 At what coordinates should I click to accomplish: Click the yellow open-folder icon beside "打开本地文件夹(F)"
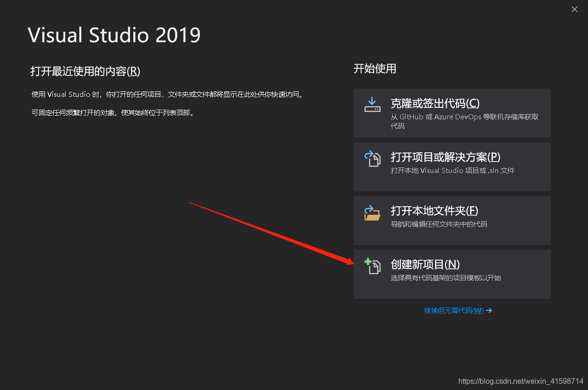(372, 213)
